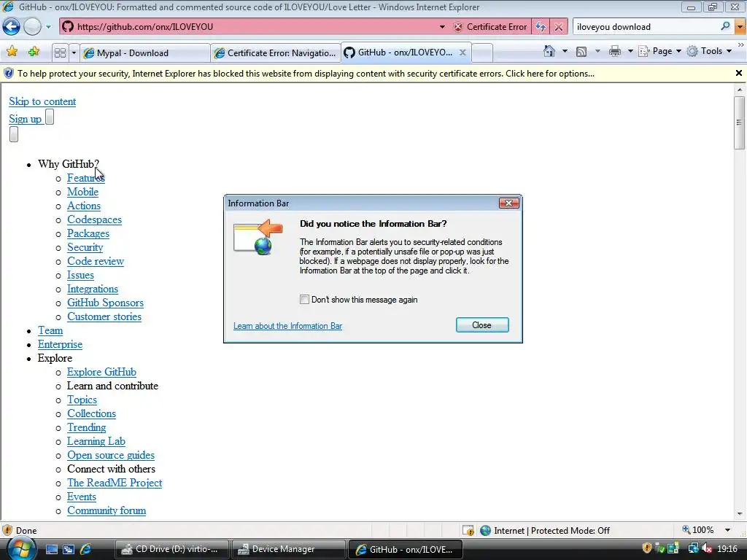Open the Codespaces link

coord(94,219)
